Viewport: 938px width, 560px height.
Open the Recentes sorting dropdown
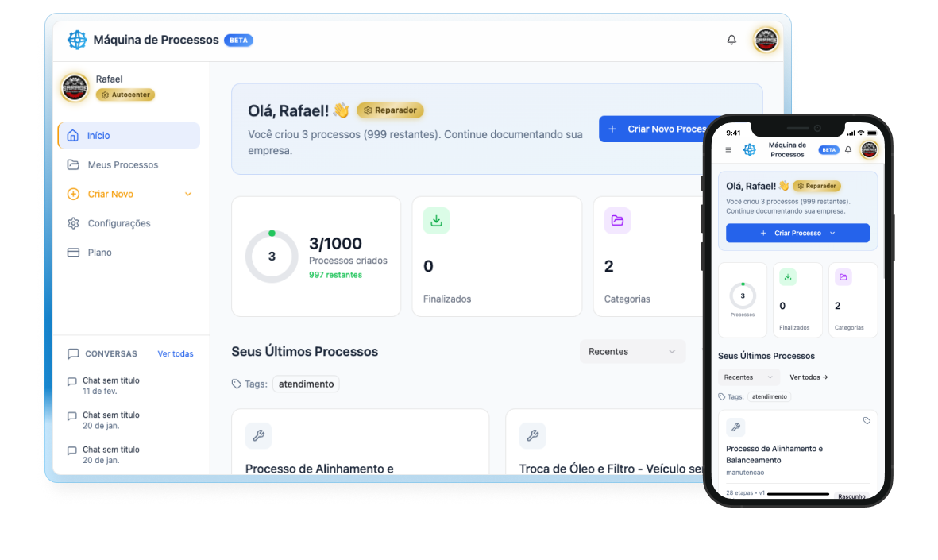coord(632,351)
